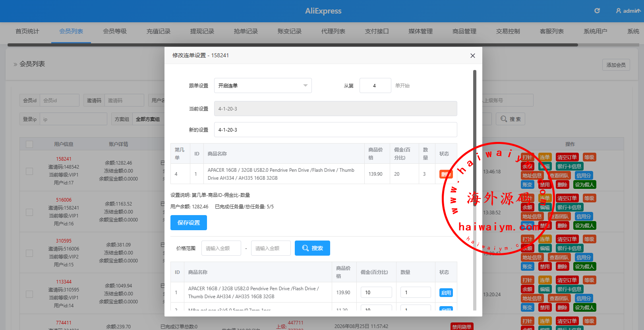Switch to the 系统用户 tab
Viewport: 644px width, 330px height.
[596, 31]
